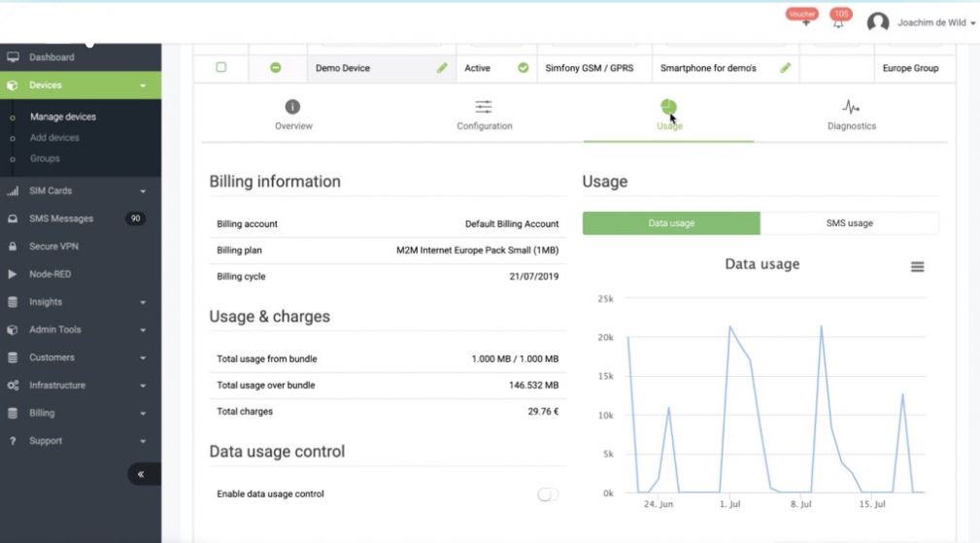Expand the Support menu arrow
Screen dimensions: 980x543
click(143, 441)
